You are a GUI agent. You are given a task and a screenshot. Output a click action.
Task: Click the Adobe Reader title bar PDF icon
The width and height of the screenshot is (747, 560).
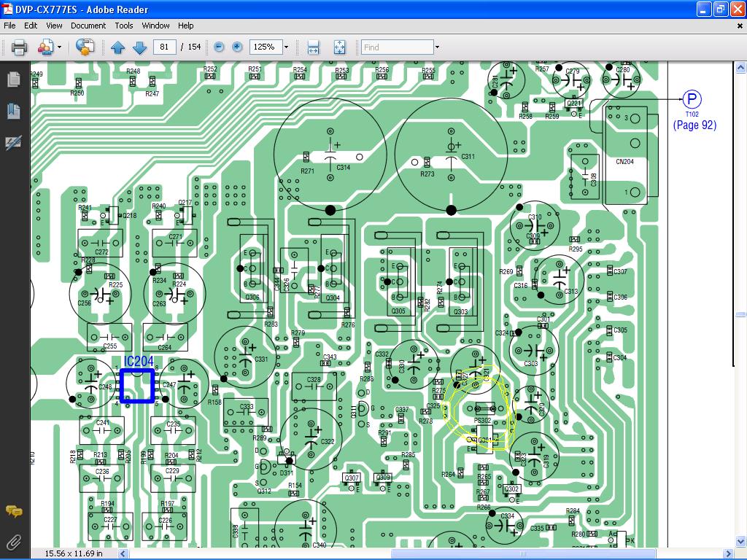pos(7,9)
